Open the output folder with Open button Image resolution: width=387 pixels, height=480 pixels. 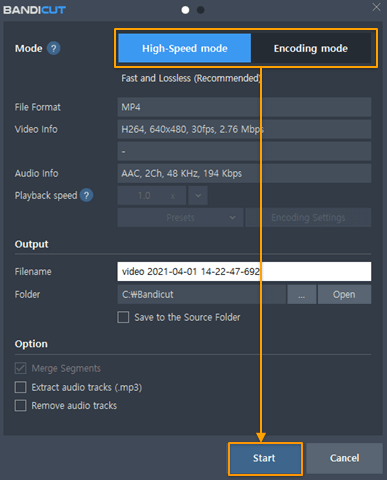tap(344, 294)
